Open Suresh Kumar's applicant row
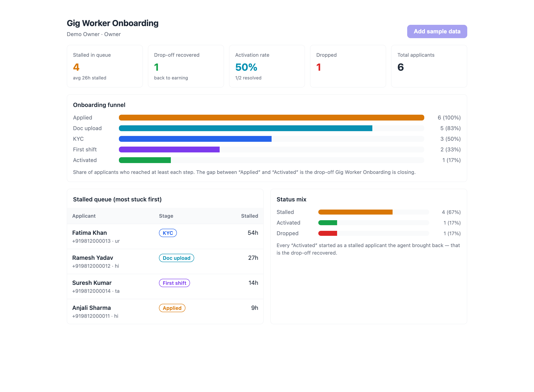The width and height of the screenshot is (534, 392). coord(165,286)
